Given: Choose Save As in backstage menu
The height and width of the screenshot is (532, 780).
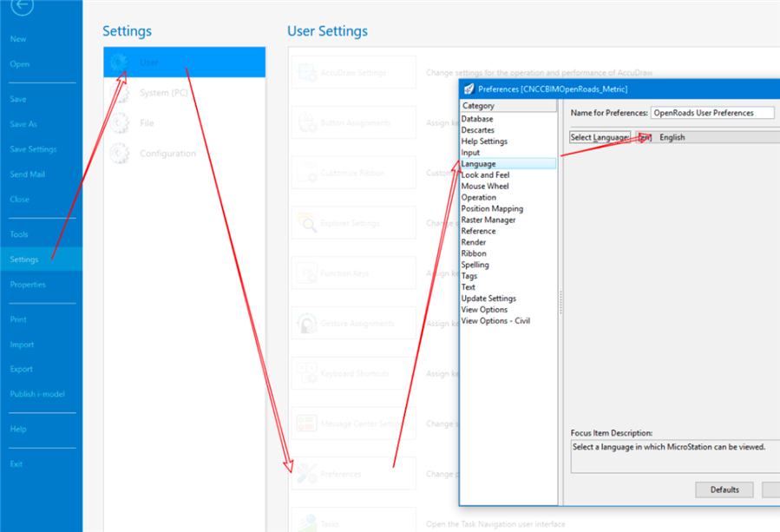Looking at the screenshot, I should [23, 124].
